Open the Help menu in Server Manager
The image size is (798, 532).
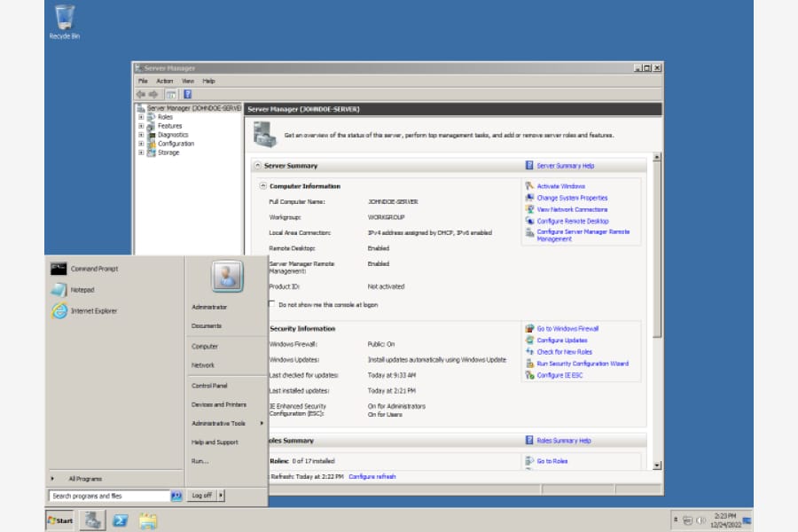click(x=208, y=81)
